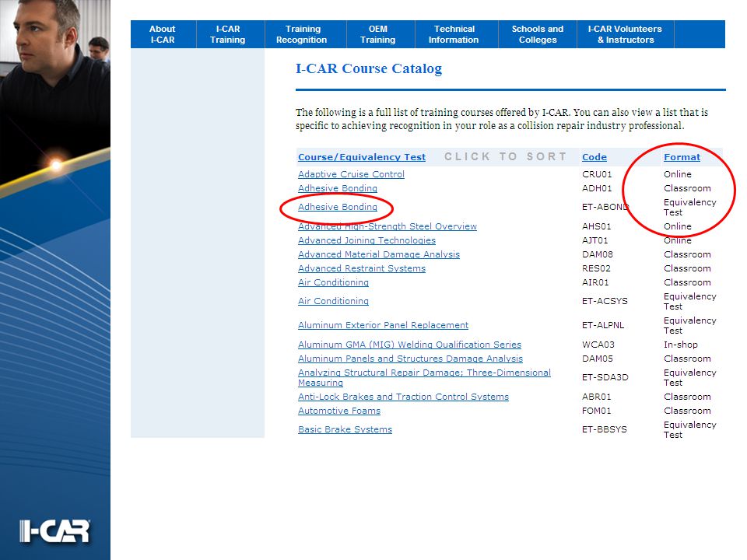Screen dimensions: 747x560
Task: Open Adhesive Bonding course with code ADH01
Action: pyautogui.click(x=337, y=188)
